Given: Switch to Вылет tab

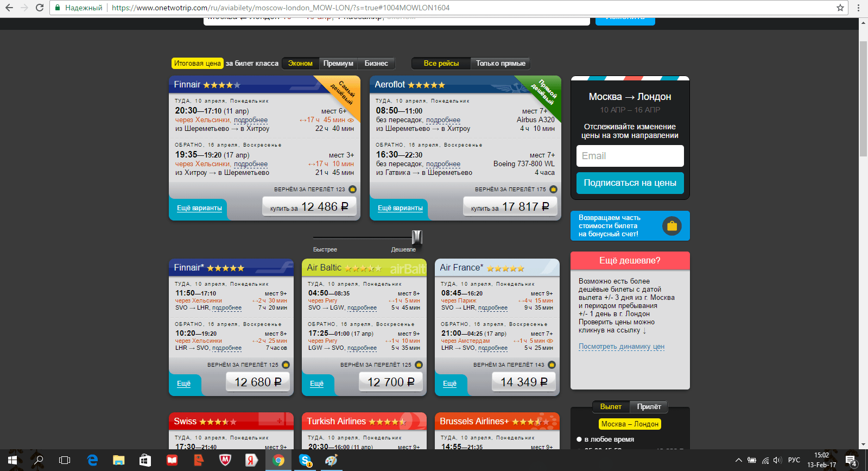Looking at the screenshot, I should [611, 406].
